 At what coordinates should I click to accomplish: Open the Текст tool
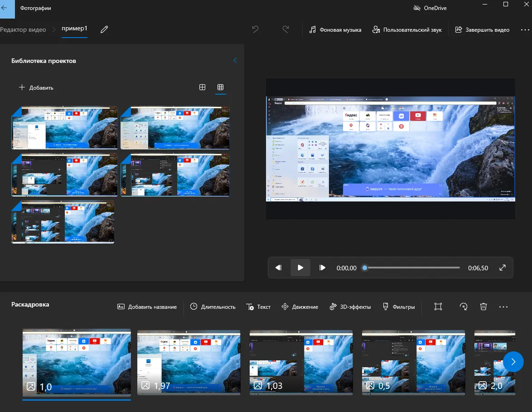[259, 307]
